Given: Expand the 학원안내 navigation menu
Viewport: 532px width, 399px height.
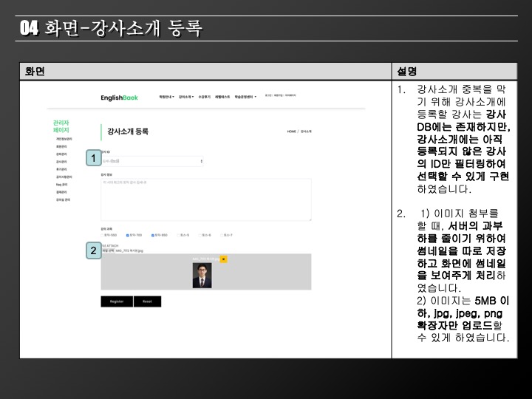Looking at the screenshot, I should coord(166,97).
